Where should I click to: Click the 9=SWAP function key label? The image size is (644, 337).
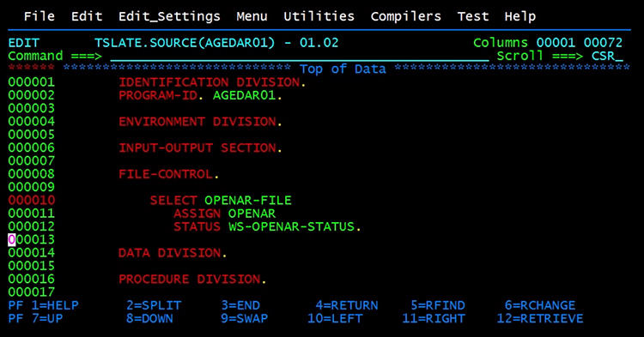[245, 318]
